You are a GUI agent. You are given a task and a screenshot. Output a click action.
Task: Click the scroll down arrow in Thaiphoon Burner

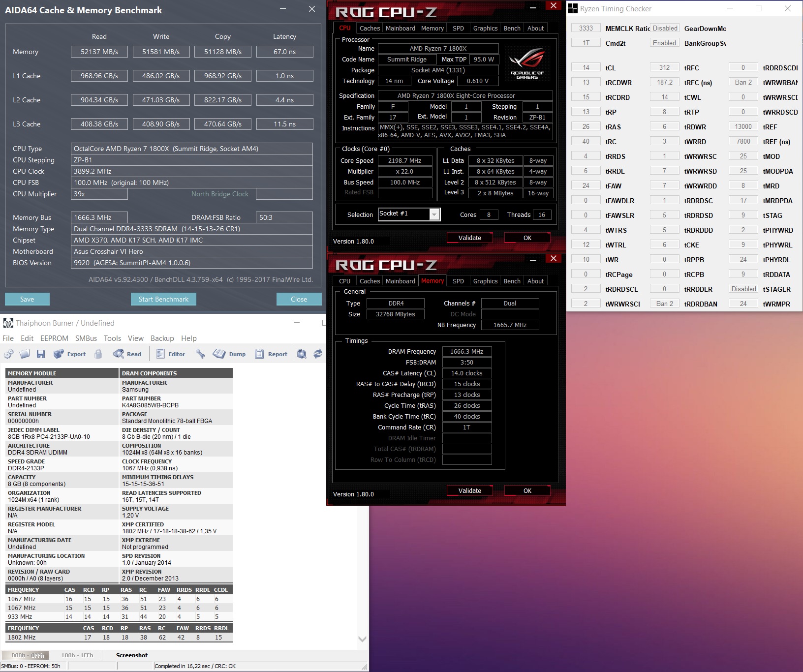tap(362, 639)
